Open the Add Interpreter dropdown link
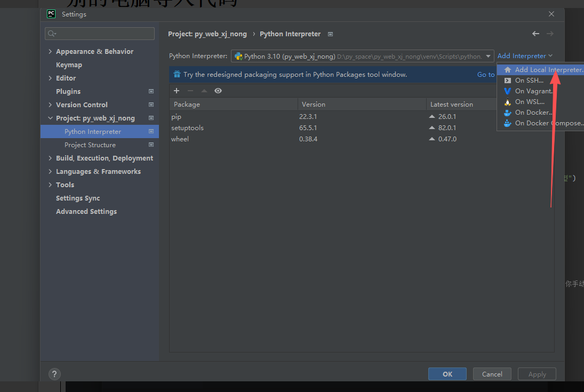Screen dimensions: 584x392 pyautogui.click(x=525, y=56)
